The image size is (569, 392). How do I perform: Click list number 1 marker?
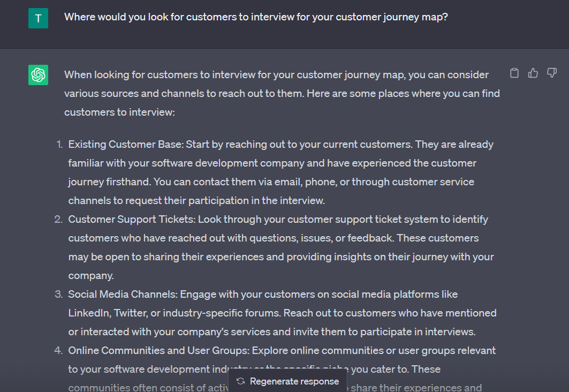[x=59, y=145]
